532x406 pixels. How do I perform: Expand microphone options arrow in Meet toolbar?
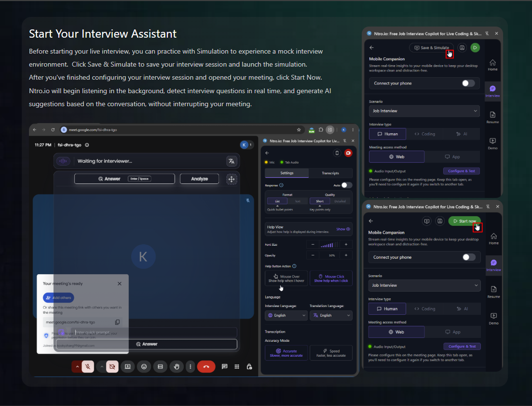[77, 366]
